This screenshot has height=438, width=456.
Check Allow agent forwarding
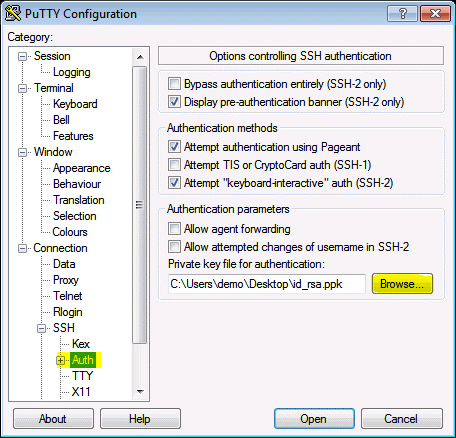coord(174,229)
